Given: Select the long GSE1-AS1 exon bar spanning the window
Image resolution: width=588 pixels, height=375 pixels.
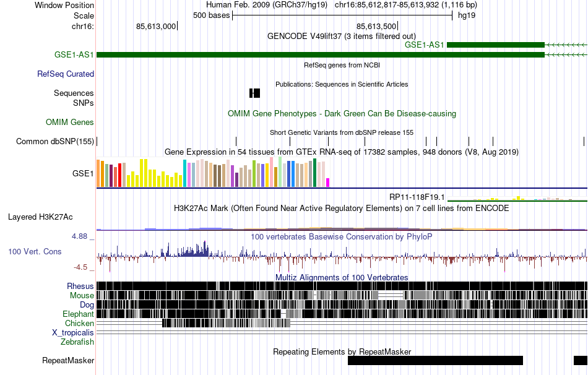Looking at the screenshot, I should pos(321,54).
